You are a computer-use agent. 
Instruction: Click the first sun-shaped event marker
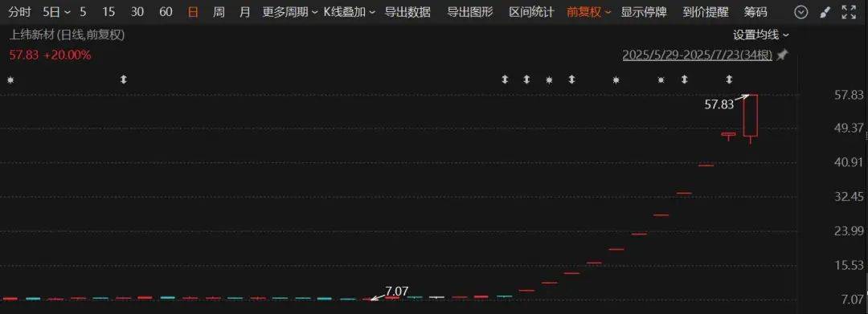click(10, 80)
